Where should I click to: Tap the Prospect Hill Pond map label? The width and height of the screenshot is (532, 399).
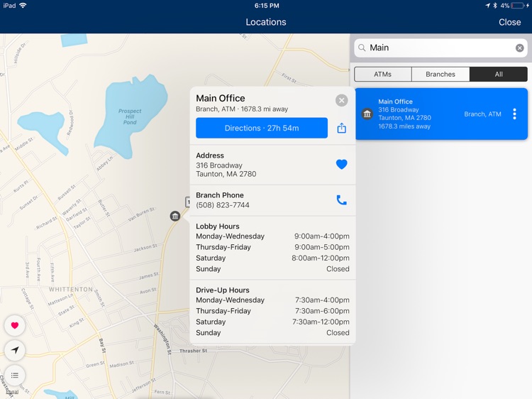[130, 116]
